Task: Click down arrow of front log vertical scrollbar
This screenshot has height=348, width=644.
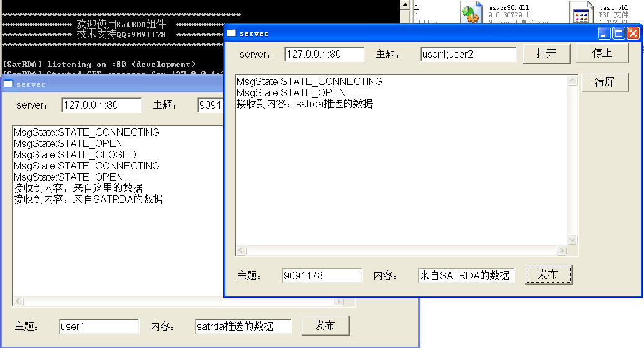Action: [x=572, y=239]
